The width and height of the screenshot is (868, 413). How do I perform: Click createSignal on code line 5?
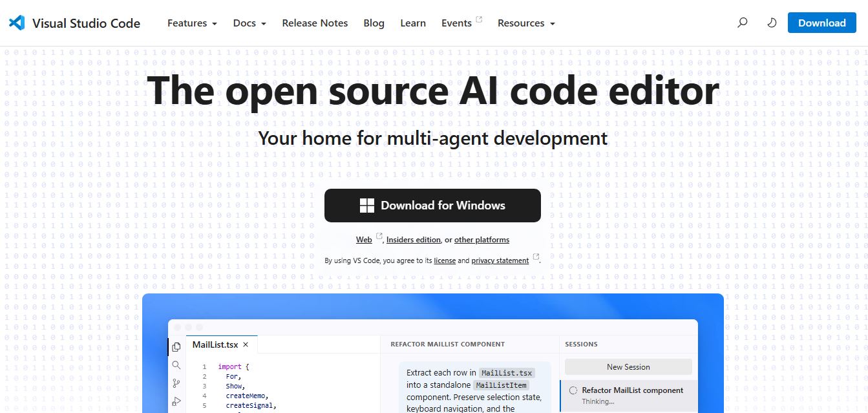[251, 405]
